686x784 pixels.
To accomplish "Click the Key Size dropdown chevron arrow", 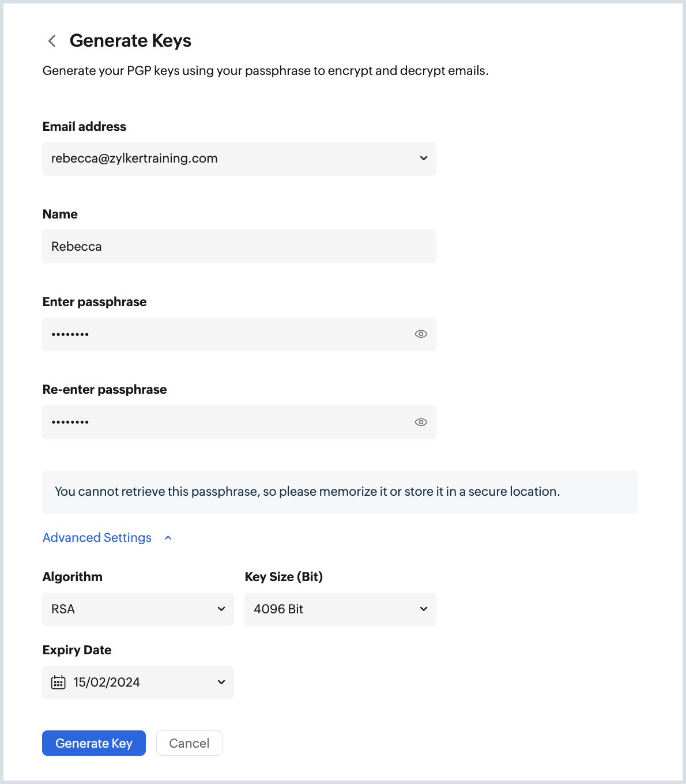I will [424, 609].
